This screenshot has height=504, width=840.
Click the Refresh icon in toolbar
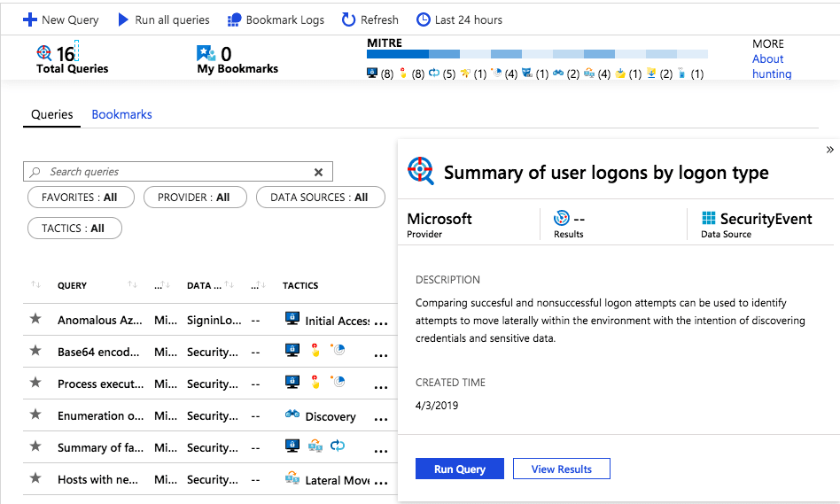click(x=349, y=19)
